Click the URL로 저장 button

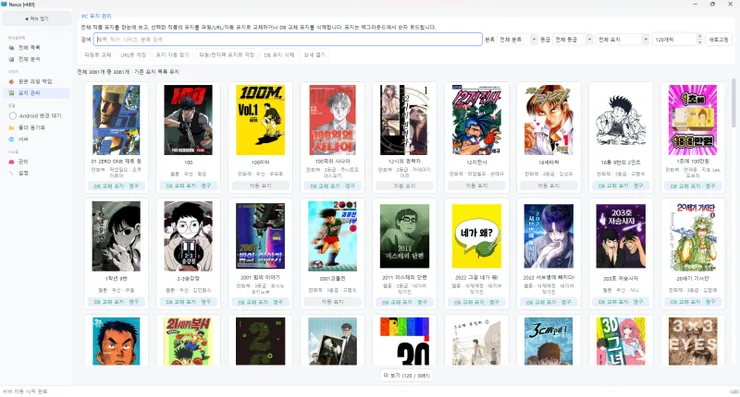click(x=133, y=55)
